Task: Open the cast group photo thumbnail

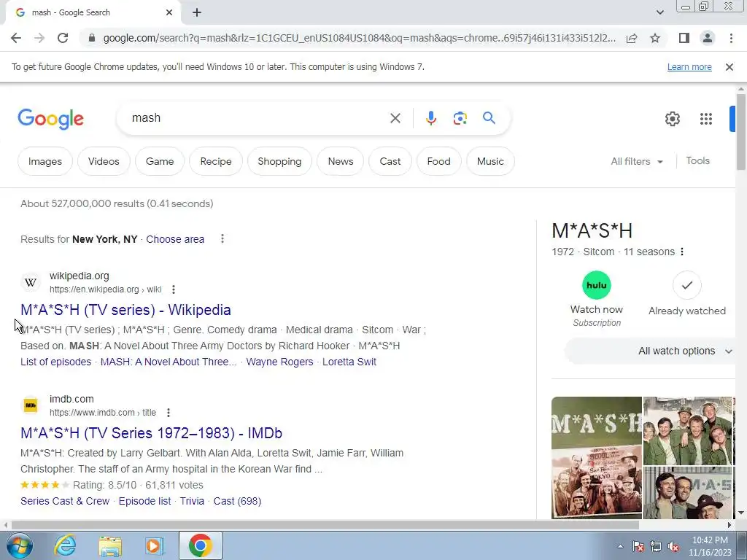Action: [687, 430]
